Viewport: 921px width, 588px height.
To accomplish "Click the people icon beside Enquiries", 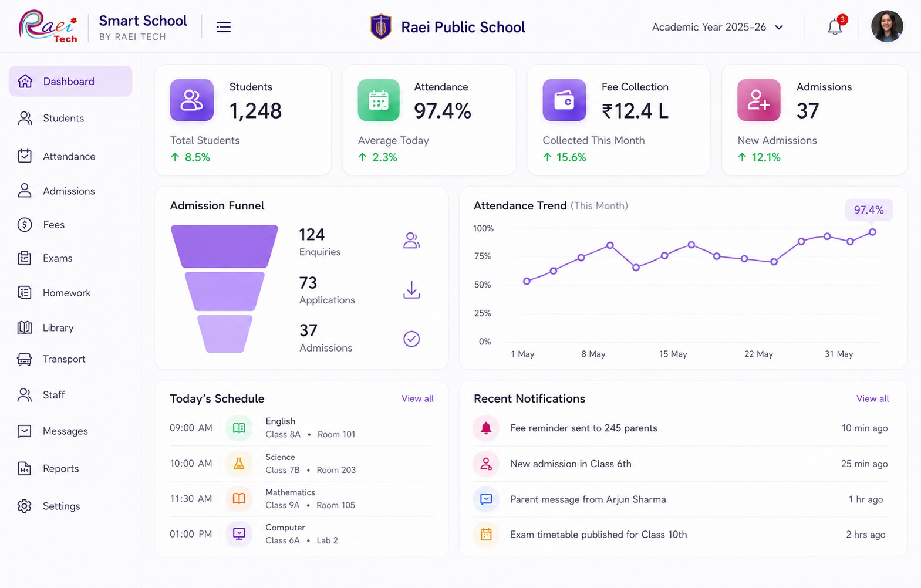I will pos(411,241).
